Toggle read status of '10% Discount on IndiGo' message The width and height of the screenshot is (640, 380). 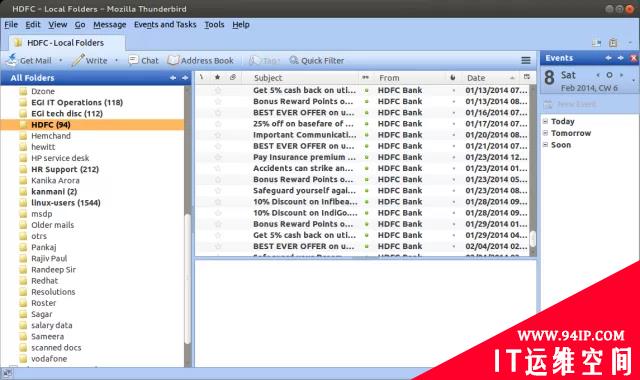(366, 213)
